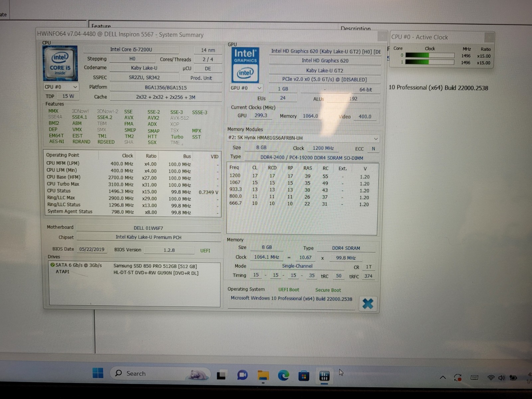Click the SATA drive green status icon
Screen dimensions: 532x399
tap(52, 265)
